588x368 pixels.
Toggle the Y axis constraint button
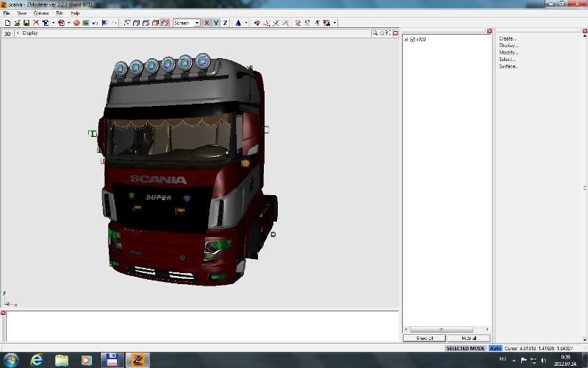(215, 23)
